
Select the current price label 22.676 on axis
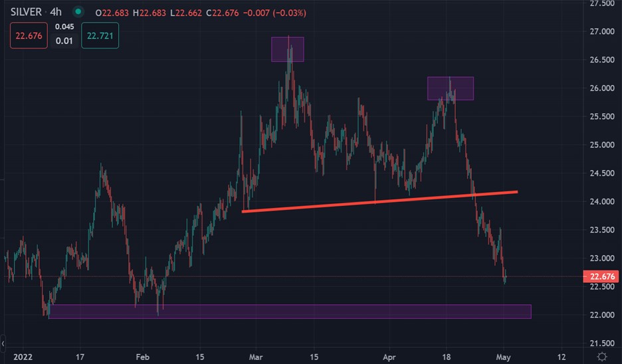point(601,276)
